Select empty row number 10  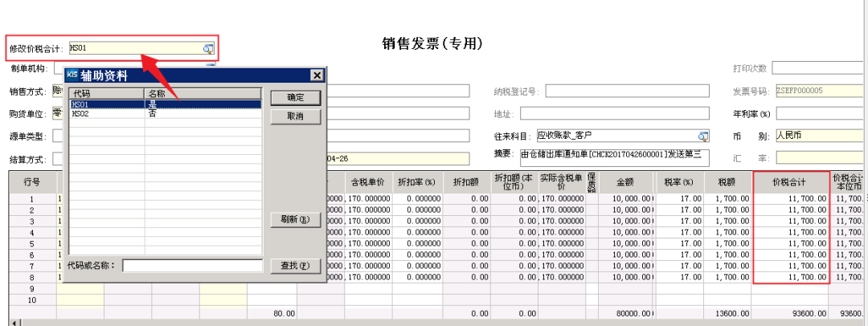32,300
